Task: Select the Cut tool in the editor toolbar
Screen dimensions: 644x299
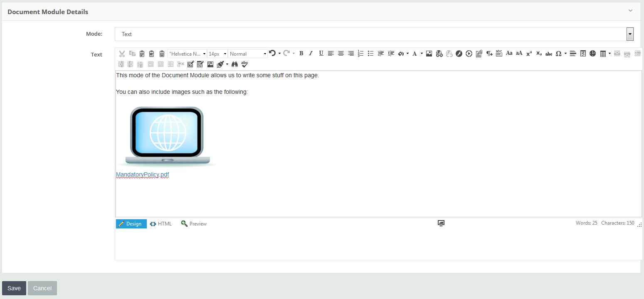Action: point(121,53)
